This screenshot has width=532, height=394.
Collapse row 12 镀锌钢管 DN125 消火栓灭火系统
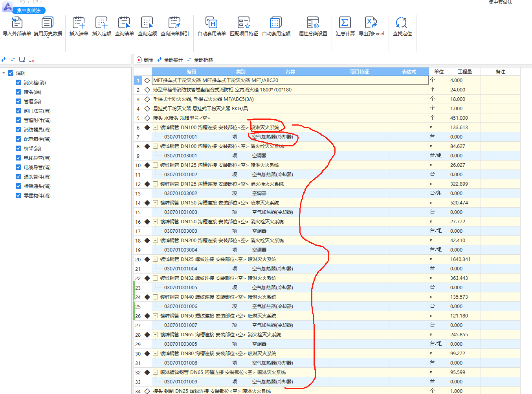coord(156,184)
